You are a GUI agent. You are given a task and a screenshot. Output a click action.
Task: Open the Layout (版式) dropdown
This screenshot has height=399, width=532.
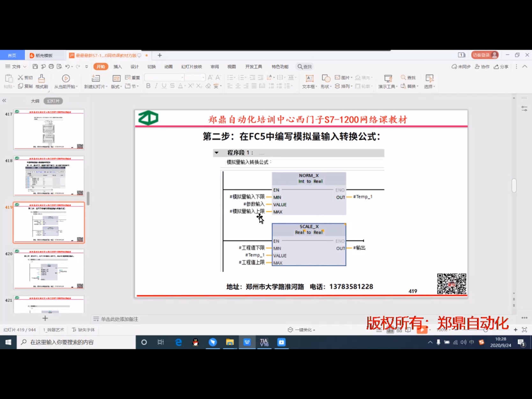116,82
